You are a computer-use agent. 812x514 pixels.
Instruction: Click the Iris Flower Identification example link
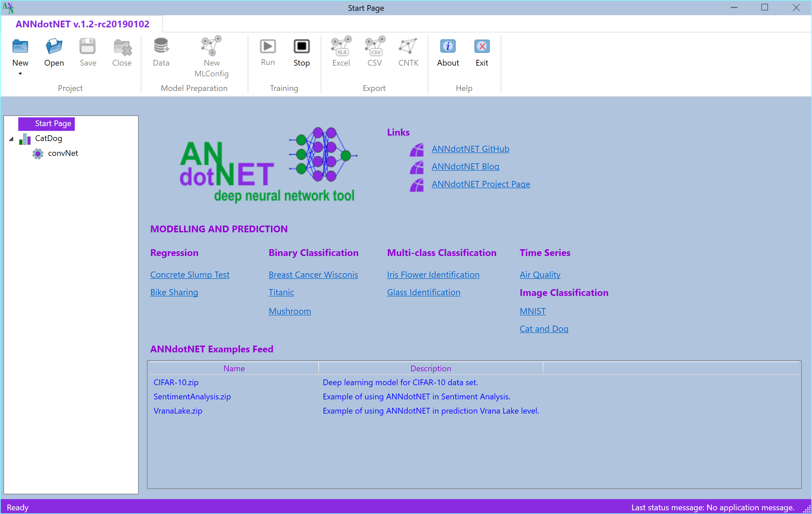pyautogui.click(x=433, y=274)
